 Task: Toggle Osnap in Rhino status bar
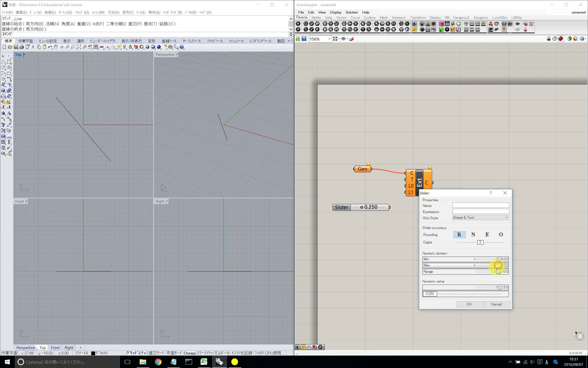coord(189,353)
